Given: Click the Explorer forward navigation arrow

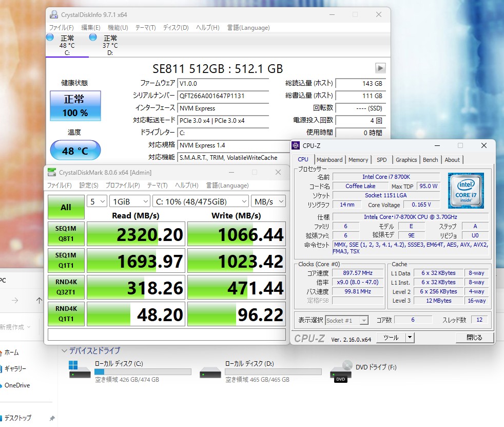Looking at the screenshot, I should [x=15, y=301].
